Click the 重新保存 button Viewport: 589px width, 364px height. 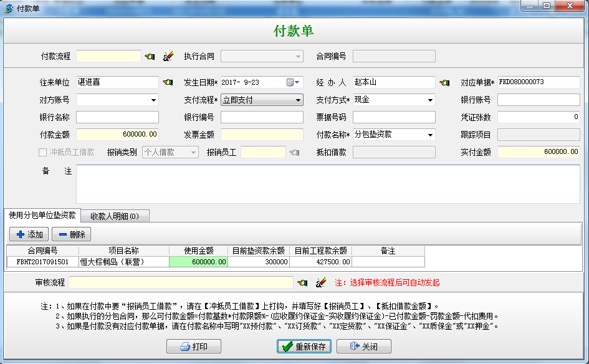pos(304,347)
